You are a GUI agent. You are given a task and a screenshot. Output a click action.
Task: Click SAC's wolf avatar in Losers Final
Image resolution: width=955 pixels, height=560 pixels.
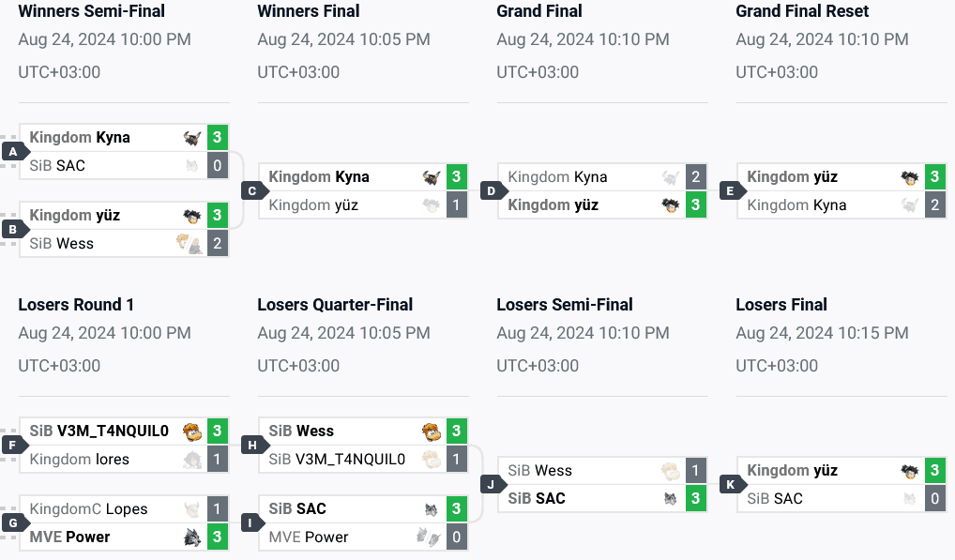point(909,498)
